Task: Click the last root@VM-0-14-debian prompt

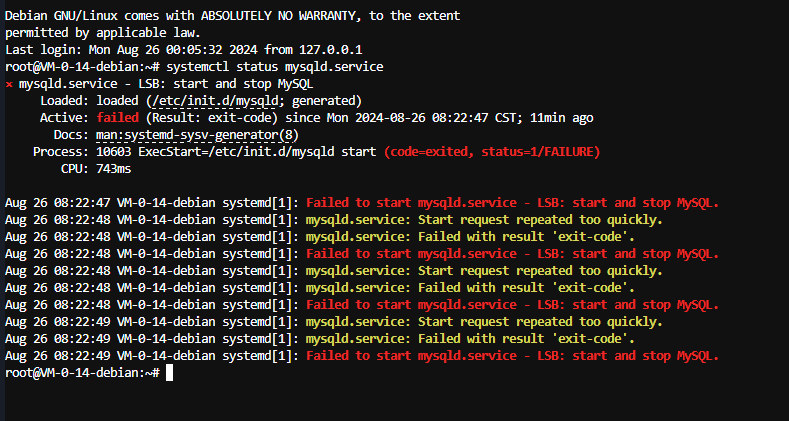Action: tap(83, 373)
